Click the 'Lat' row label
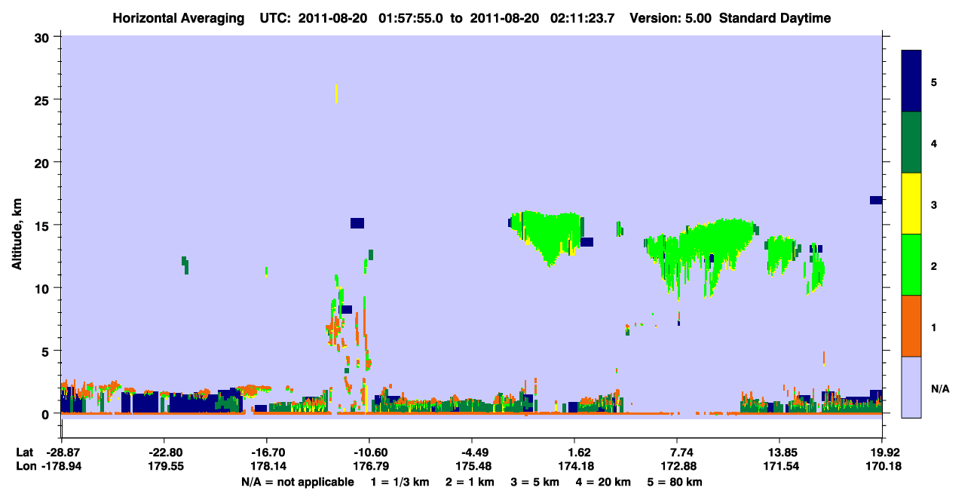 pyautogui.click(x=25, y=452)
